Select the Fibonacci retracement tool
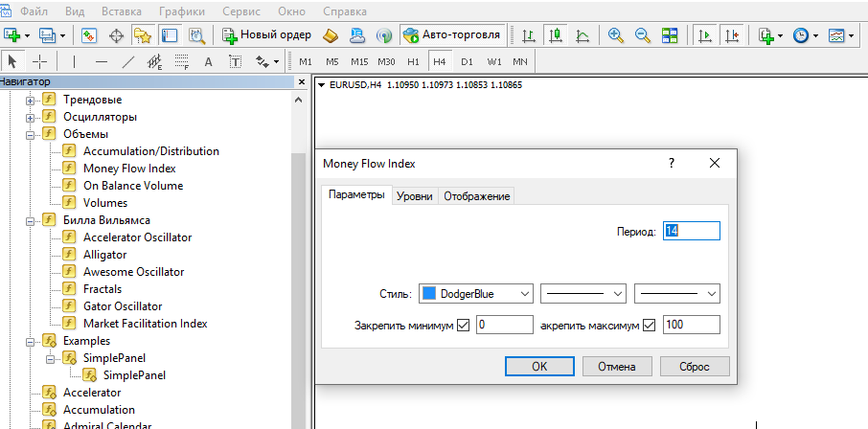The image size is (868, 429). [x=182, y=61]
